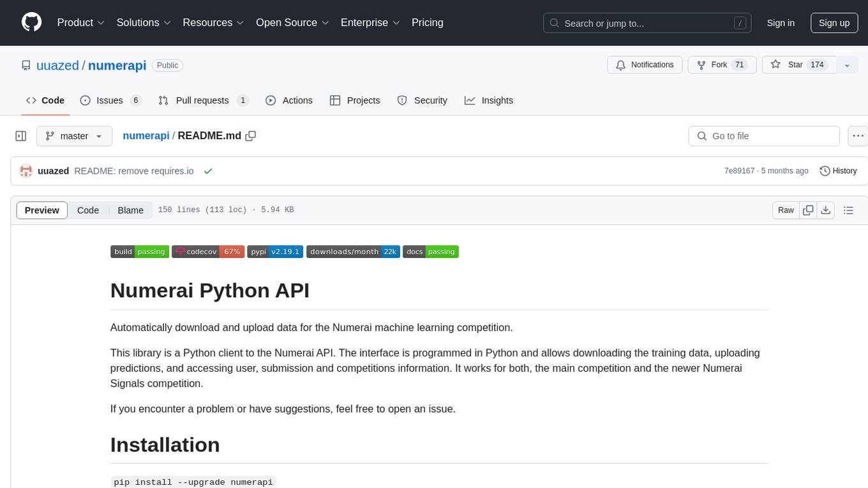Click the pypi v2.19.1 badge
The height and width of the screenshot is (488, 868).
coord(275,252)
